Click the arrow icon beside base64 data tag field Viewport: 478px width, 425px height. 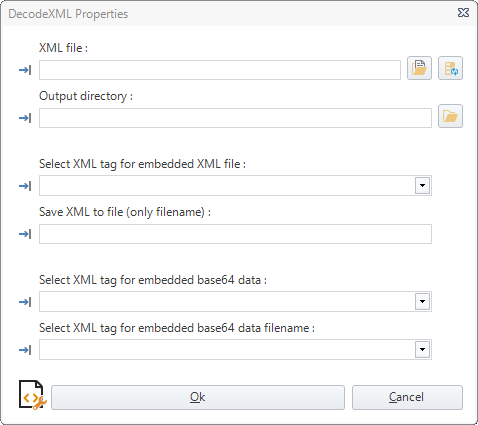coord(25,302)
